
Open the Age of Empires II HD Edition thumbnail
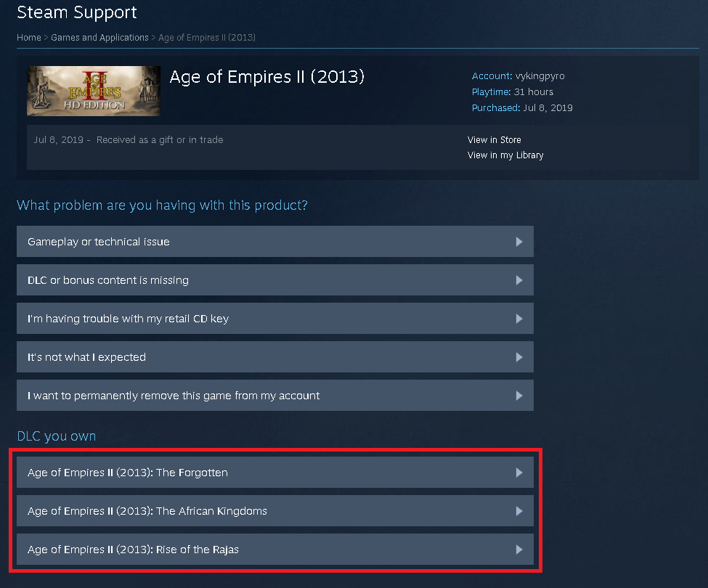[94, 91]
